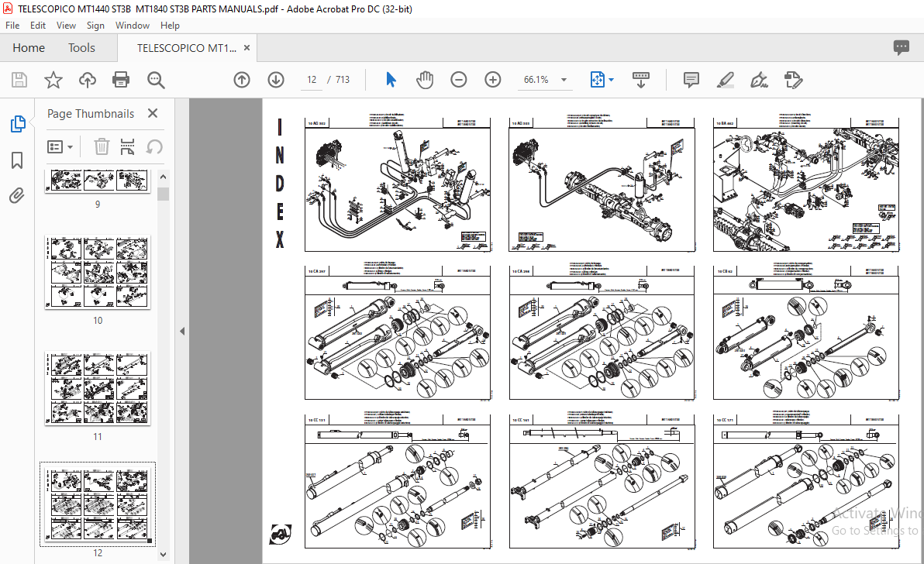Viewport: 924px width, 564px height.
Task: Click the extract pages scissors icon
Action: click(127, 146)
